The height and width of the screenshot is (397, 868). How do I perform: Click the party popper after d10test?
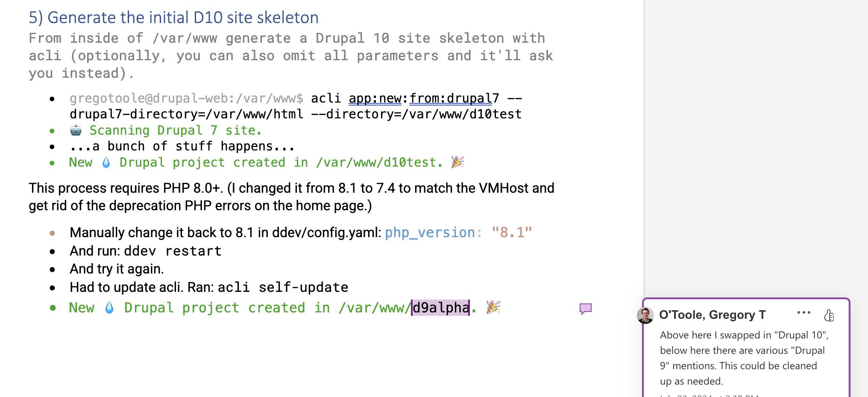(x=457, y=162)
